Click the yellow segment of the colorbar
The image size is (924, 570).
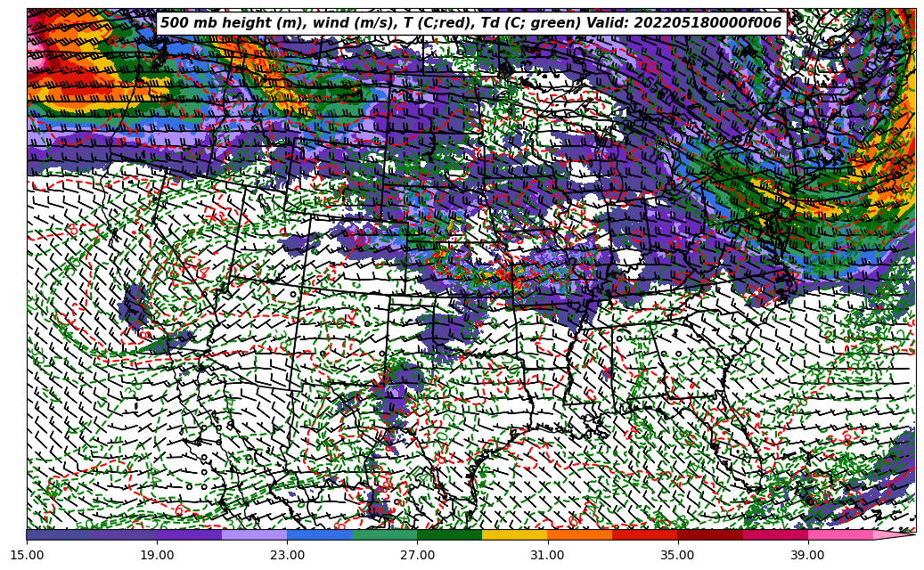(514, 534)
